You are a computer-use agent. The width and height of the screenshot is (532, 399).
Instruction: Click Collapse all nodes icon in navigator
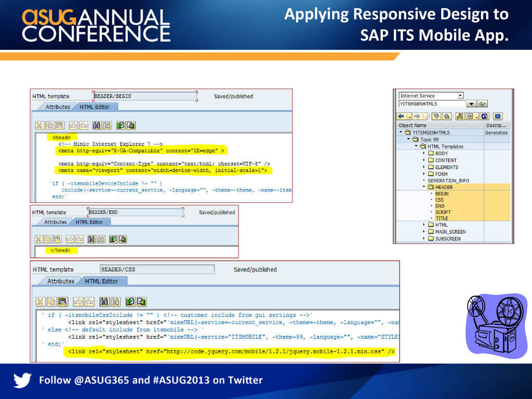(x=447, y=116)
